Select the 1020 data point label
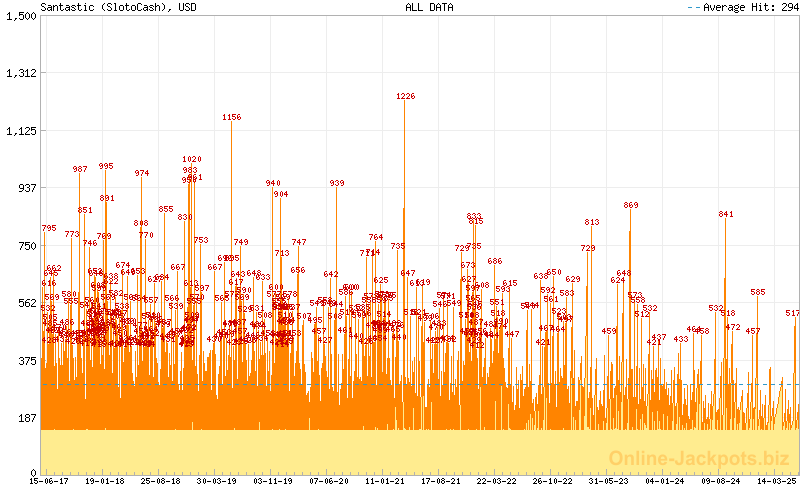Viewport: 800px width, 490px height. pos(192,159)
